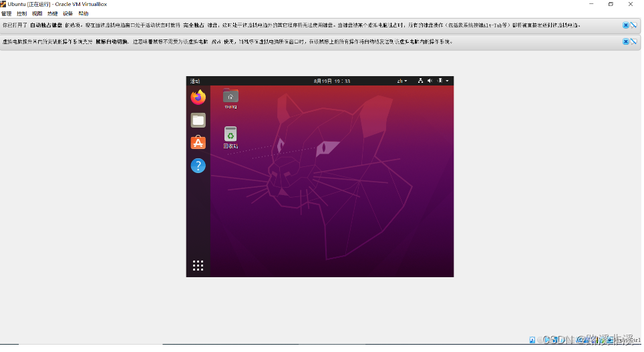Click the network icon in Ubuntu top bar

point(421,81)
